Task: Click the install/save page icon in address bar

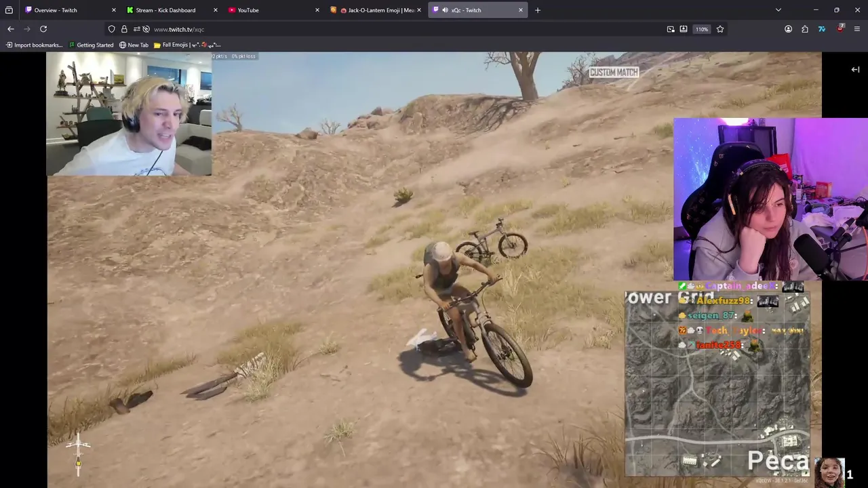Action: coord(684,29)
